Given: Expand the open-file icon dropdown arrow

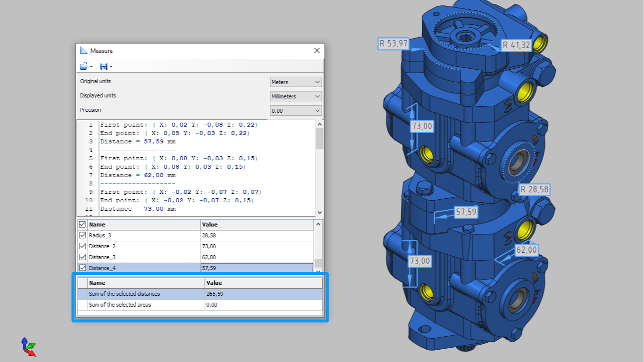Looking at the screenshot, I should pyautogui.click(x=90, y=66).
